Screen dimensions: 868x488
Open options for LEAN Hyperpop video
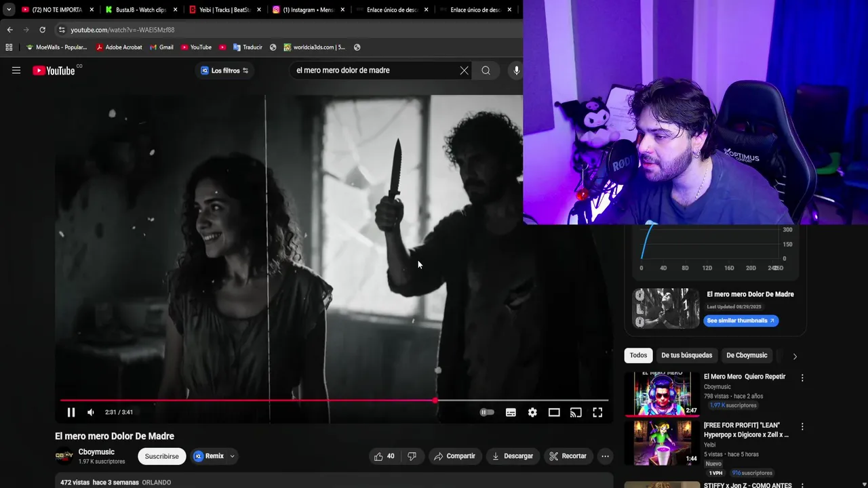802,427
